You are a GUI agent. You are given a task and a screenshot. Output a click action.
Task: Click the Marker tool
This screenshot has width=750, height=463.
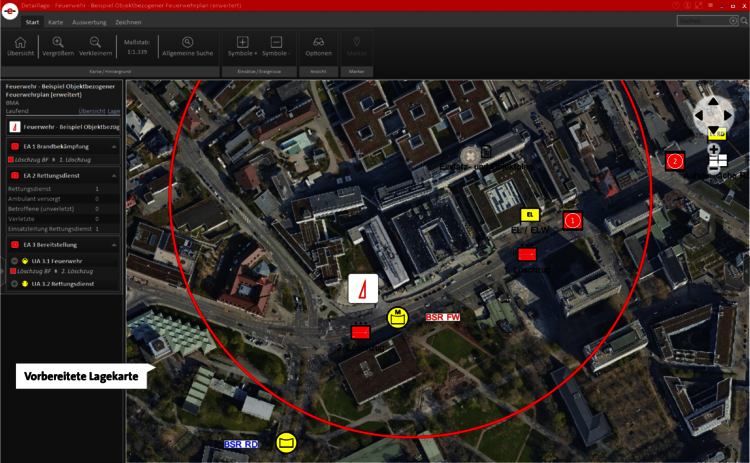356,46
